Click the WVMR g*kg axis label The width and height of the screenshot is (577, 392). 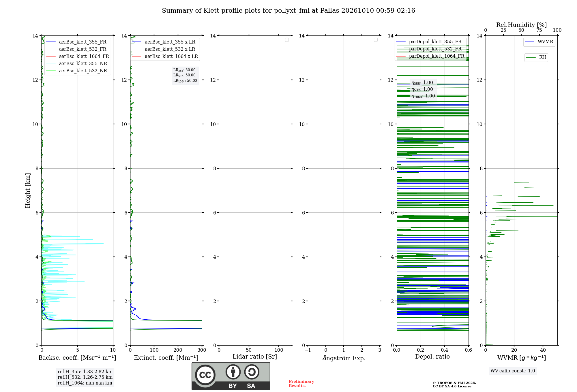tap(522, 358)
